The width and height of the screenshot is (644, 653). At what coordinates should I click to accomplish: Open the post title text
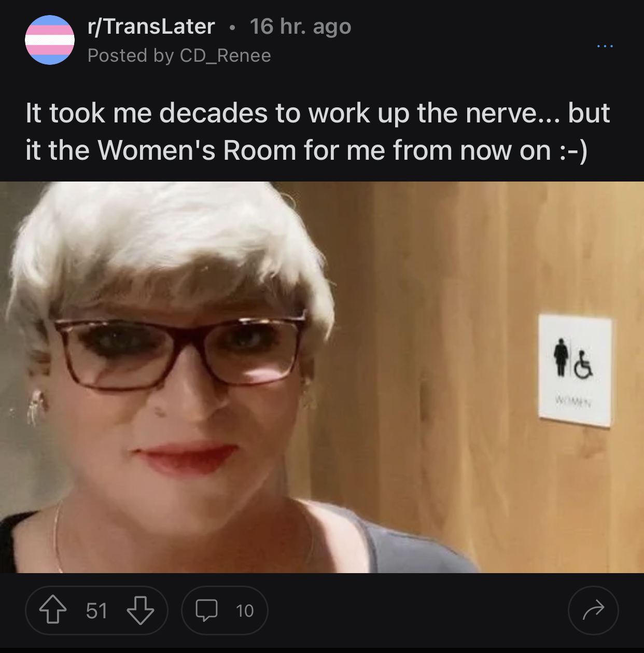(317, 132)
